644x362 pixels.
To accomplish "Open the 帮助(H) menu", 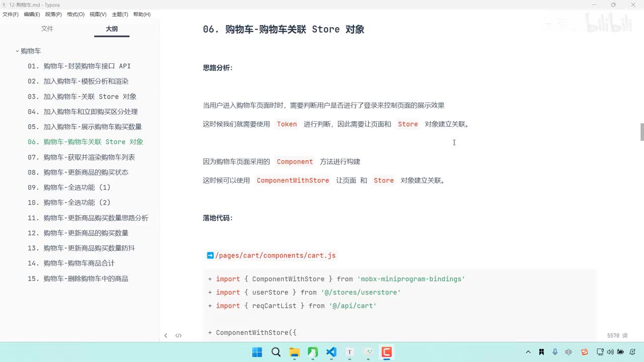I will (x=142, y=15).
